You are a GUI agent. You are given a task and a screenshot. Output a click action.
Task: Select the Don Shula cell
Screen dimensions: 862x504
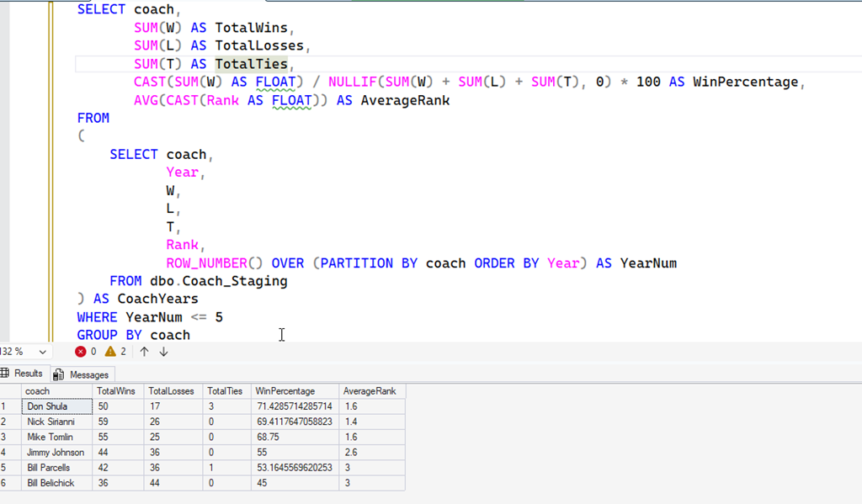pos(56,406)
